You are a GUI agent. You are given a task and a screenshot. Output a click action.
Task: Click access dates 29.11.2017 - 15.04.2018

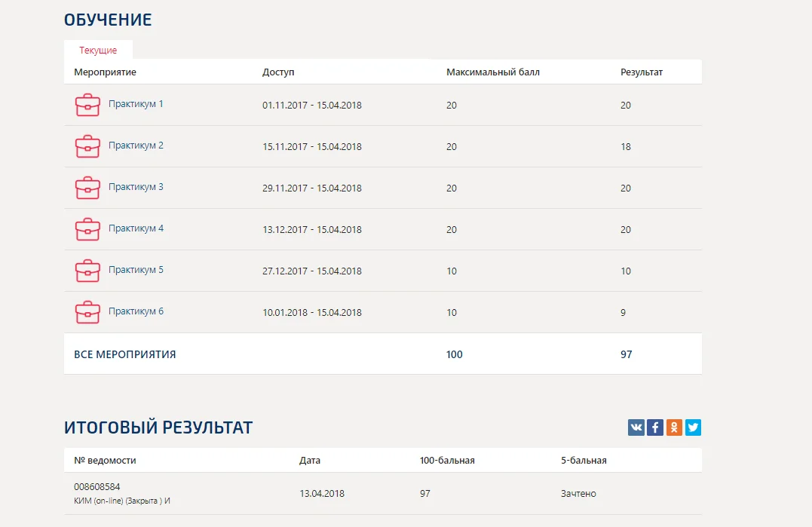pos(311,188)
